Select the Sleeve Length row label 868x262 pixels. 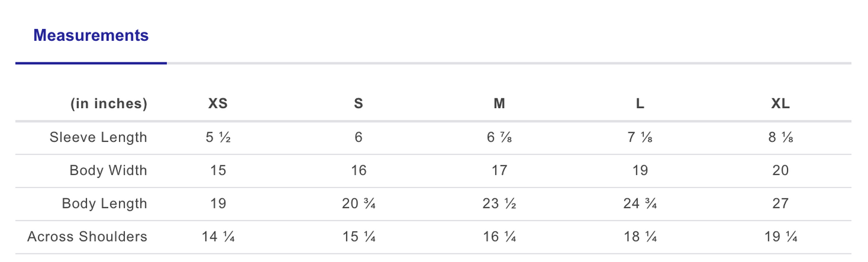(98, 138)
